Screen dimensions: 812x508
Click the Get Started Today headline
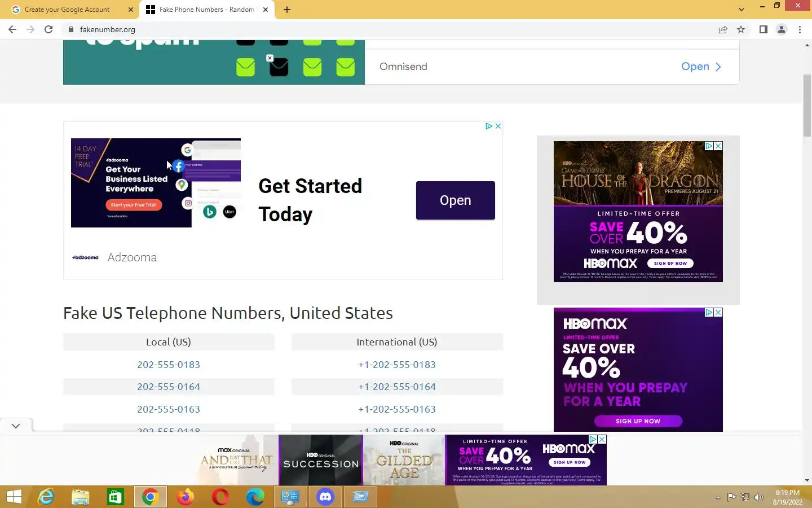pyautogui.click(x=310, y=200)
